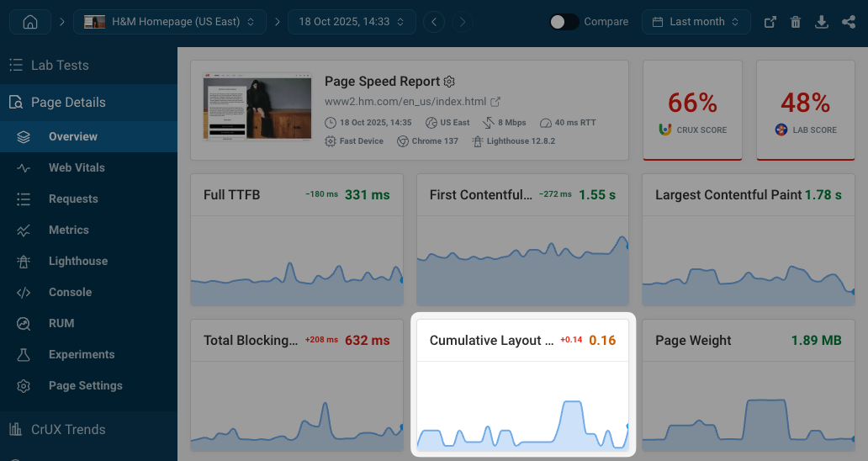Open the Lighthouse section
868x461 pixels.
(88, 262)
